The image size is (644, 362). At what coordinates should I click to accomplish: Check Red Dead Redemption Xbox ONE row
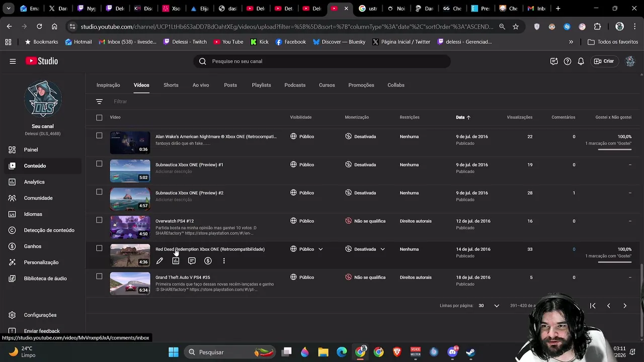[99, 248]
